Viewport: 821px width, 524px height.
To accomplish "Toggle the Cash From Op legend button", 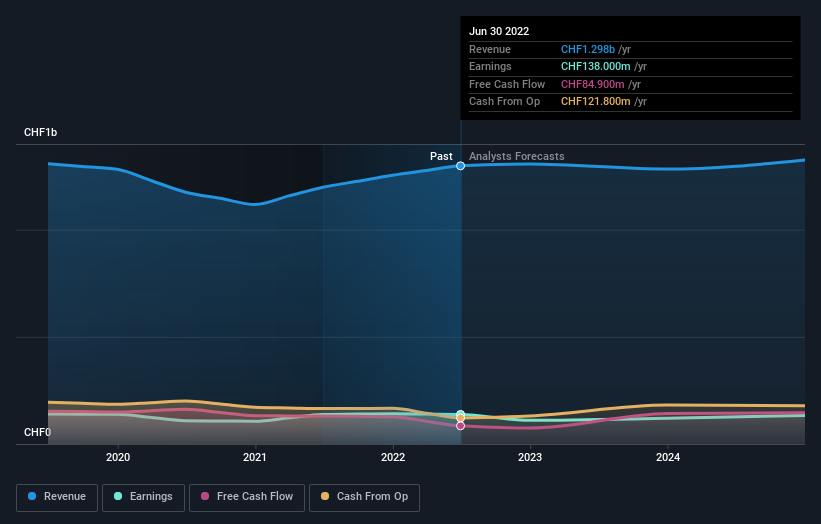I will 364,497.
